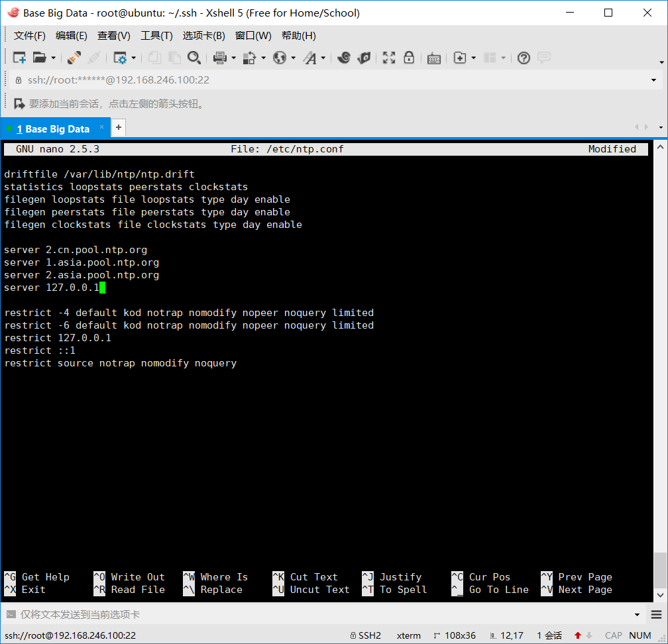Click the paste clipboard icon
The height and width of the screenshot is (644, 668).
(174, 58)
